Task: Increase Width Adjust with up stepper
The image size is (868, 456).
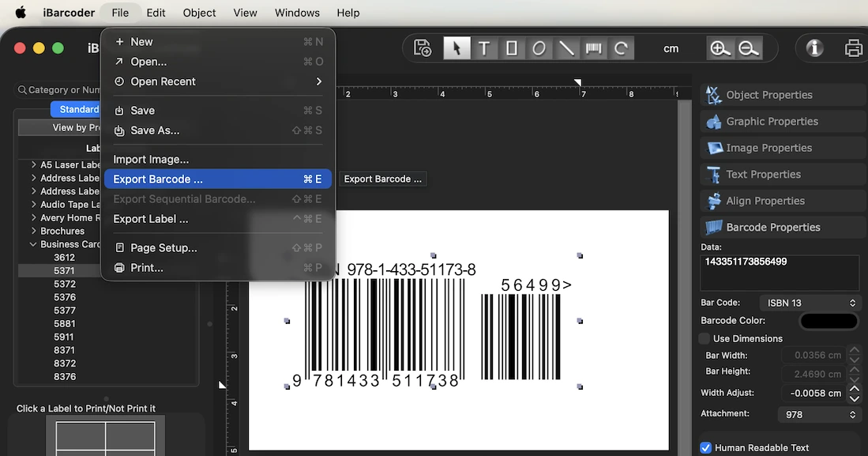Action: click(x=855, y=388)
